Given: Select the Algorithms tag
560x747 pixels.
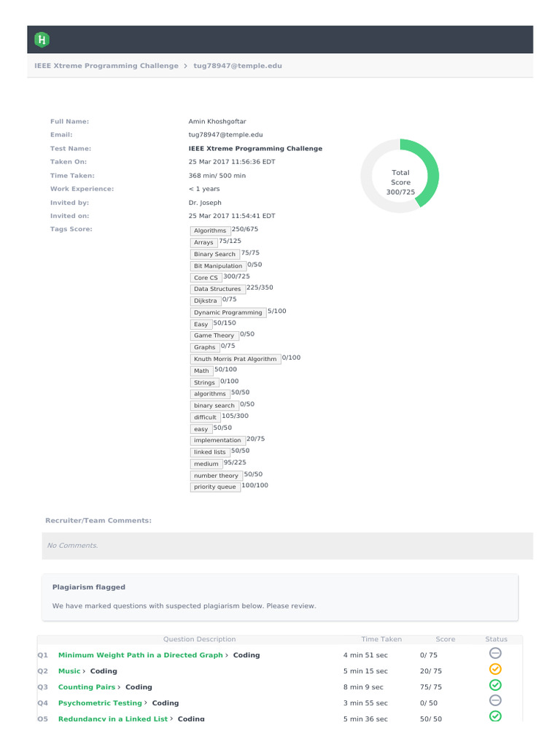Looking at the screenshot, I should tap(210, 231).
